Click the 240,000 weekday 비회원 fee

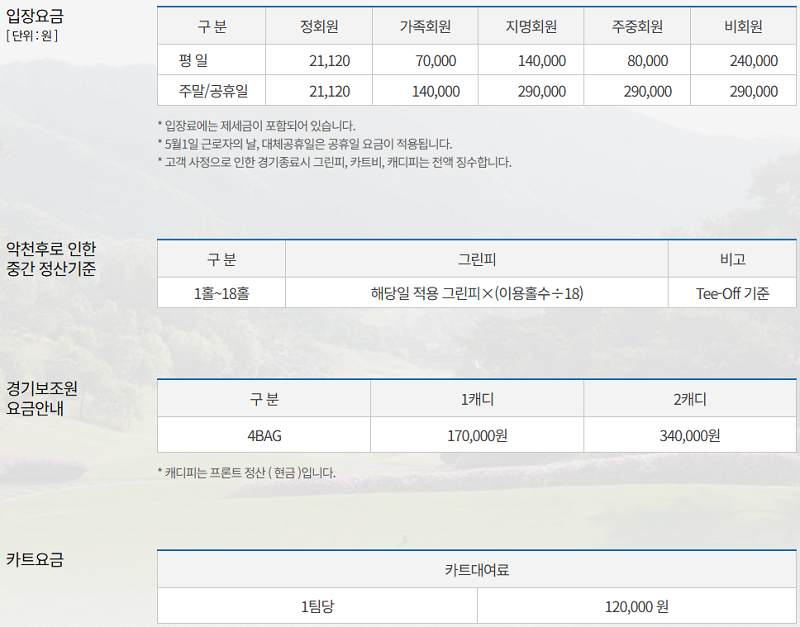[753, 61]
